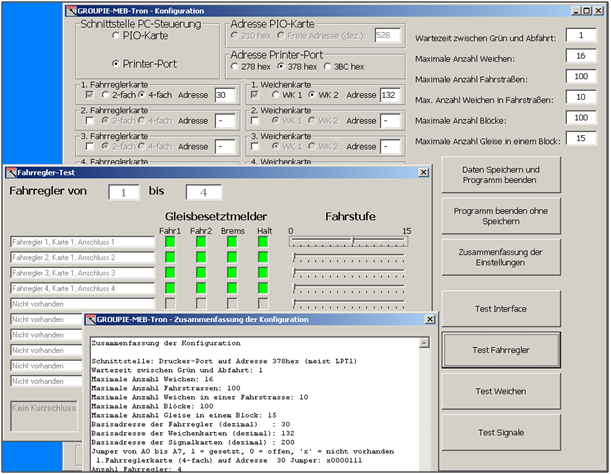The image size is (611, 474).
Task: Click the Fahrregler-Test title bar icon
Action: point(11,172)
